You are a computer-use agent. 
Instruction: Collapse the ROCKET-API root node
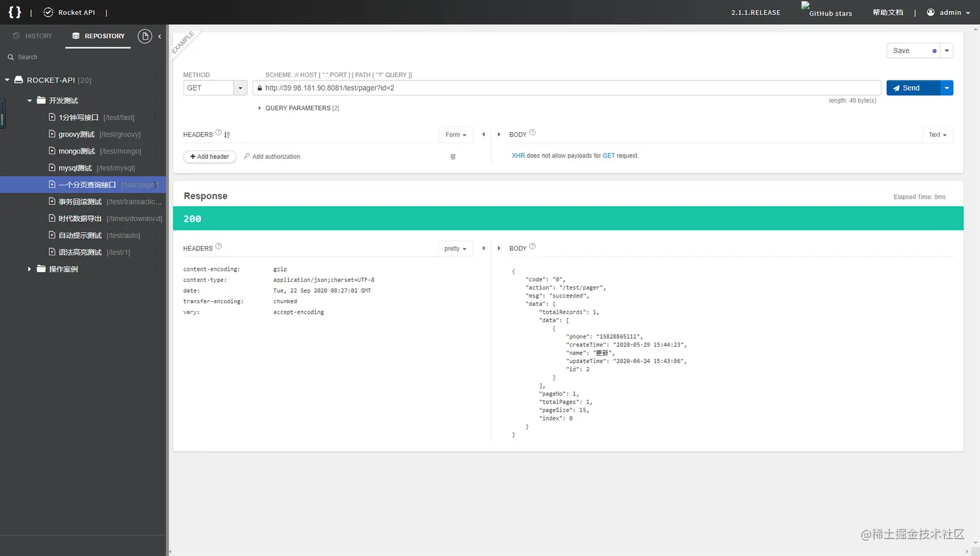7,80
